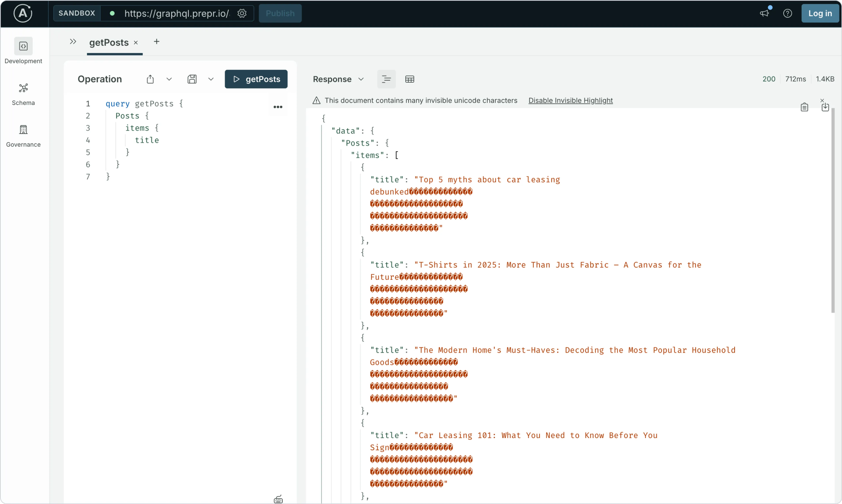Select the getPosts tab
The height and width of the screenshot is (504, 842).
pos(109,42)
